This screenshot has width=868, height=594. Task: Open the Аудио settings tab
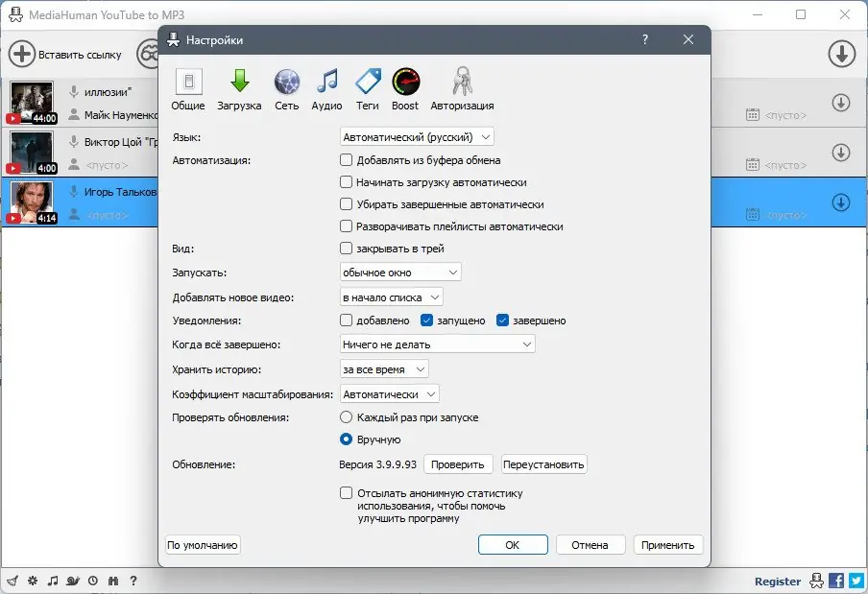pyautogui.click(x=326, y=89)
